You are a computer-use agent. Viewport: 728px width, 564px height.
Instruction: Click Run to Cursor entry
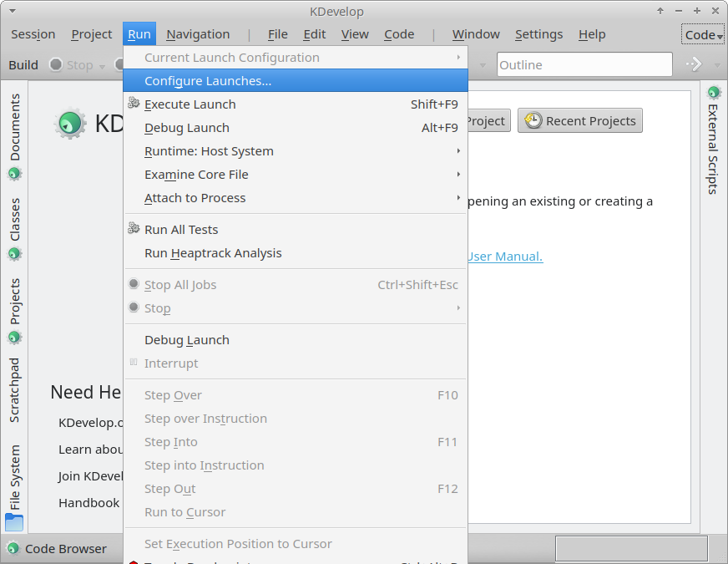[x=296, y=512]
